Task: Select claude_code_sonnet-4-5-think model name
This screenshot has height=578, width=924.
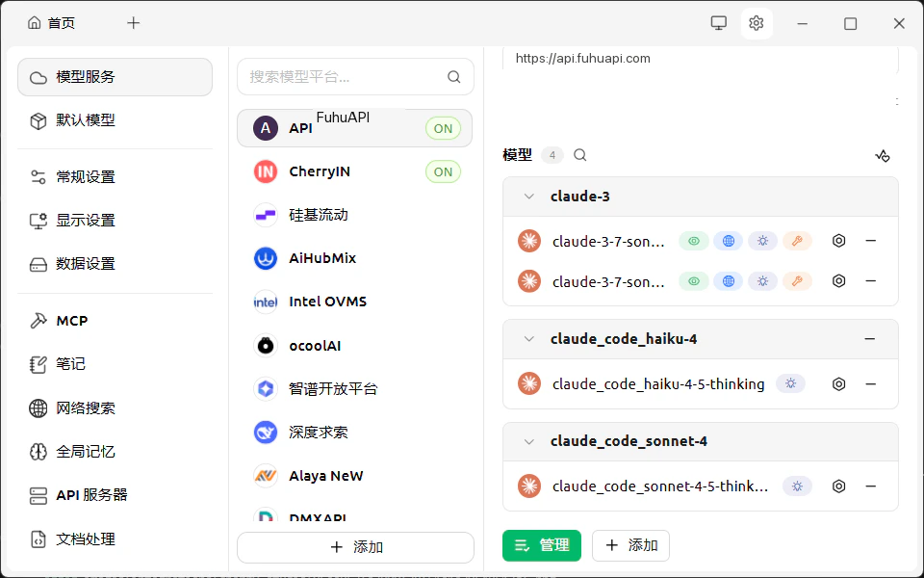Action: point(660,486)
